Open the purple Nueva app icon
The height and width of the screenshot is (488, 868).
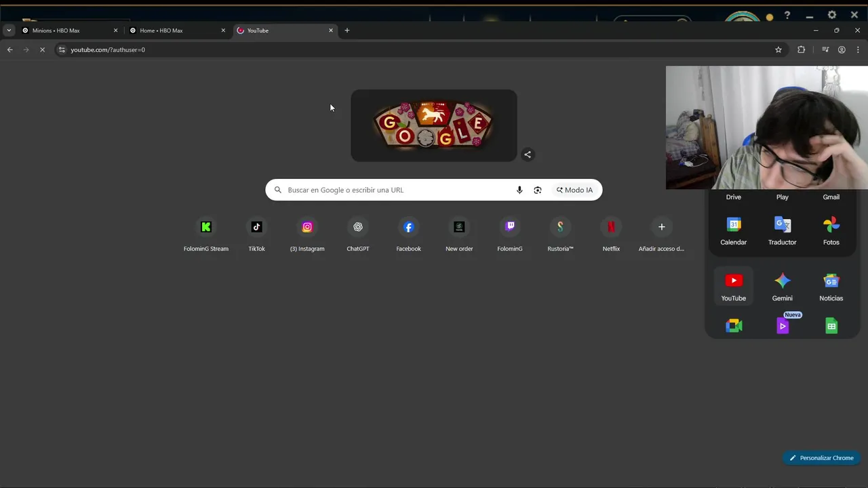[x=783, y=326]
